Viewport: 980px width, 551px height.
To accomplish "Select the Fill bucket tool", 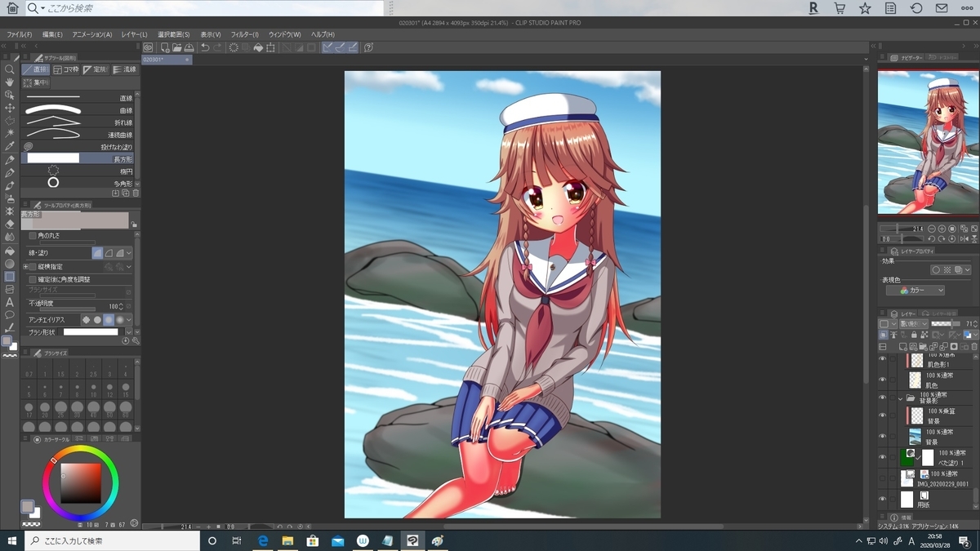I will point(10,250).
